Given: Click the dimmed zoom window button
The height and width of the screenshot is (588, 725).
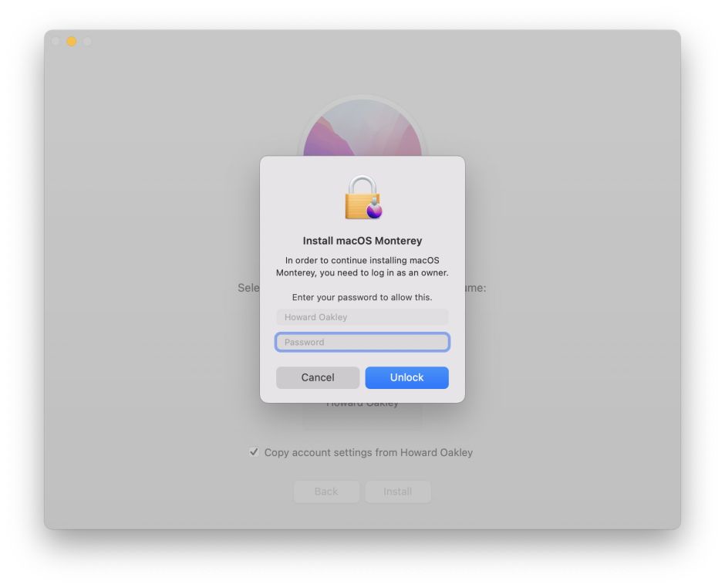Looking at the screenshot, I should [x=87, y=42].
